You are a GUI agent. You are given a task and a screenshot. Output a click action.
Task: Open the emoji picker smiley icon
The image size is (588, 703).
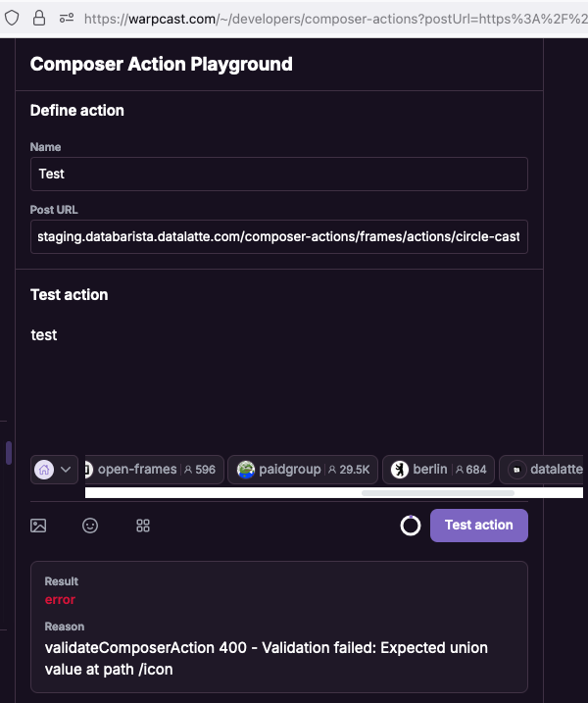point(90,526)
